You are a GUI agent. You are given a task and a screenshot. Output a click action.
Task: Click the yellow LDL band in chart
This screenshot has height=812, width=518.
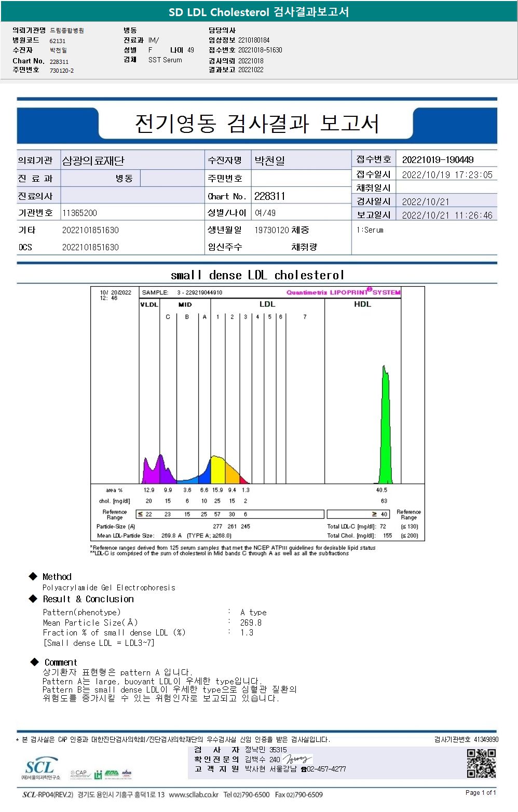(217, 470)
